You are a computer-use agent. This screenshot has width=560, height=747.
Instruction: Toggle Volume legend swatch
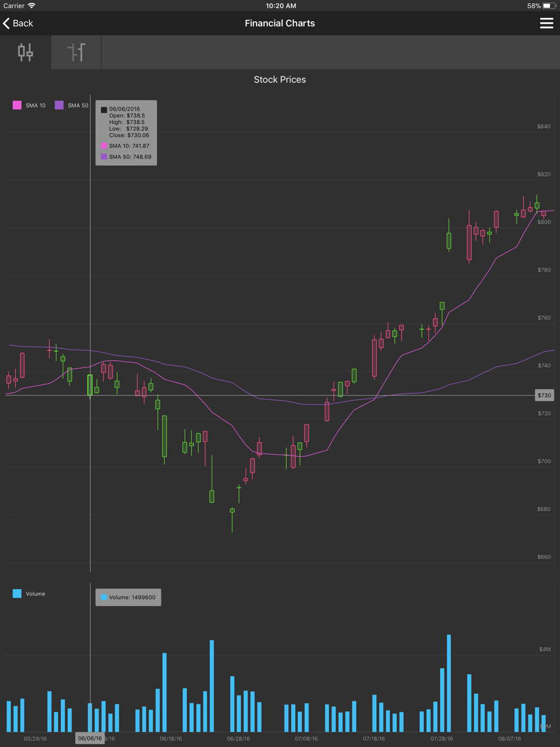[x=17, y=594]
